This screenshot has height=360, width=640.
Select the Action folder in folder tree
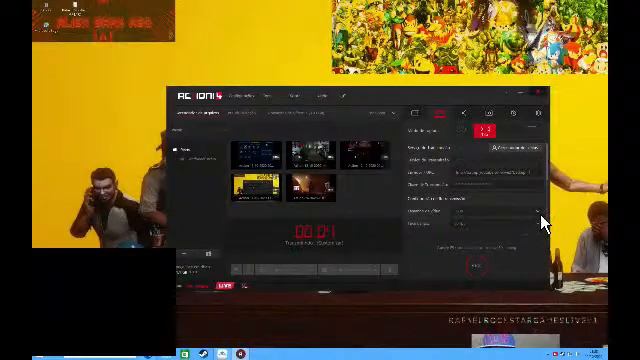pyautogui.click(x=182, y=150)
